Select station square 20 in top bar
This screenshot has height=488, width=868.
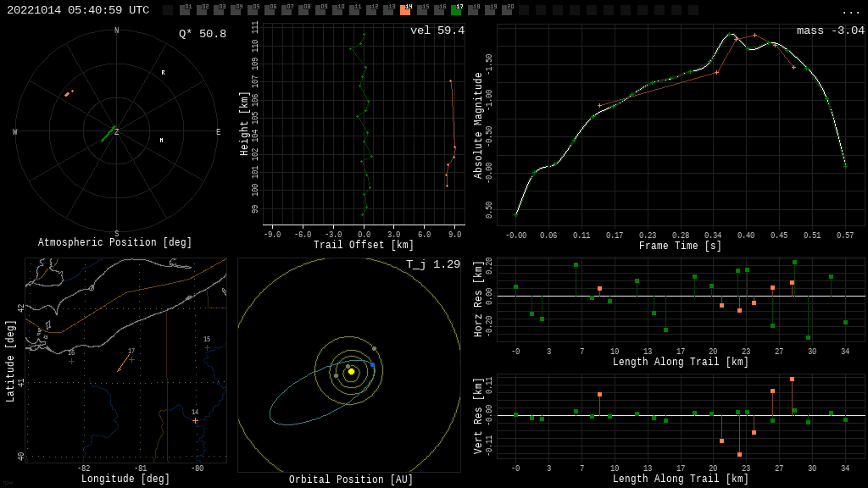507,10
